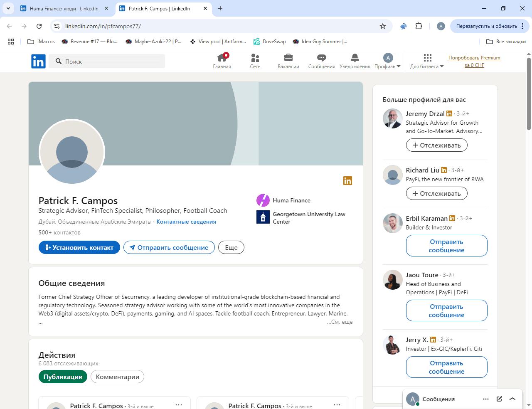Open the Idea Guy Summer bookmark
The width and height of the screenshot is (532, 409).
[320, 42]
